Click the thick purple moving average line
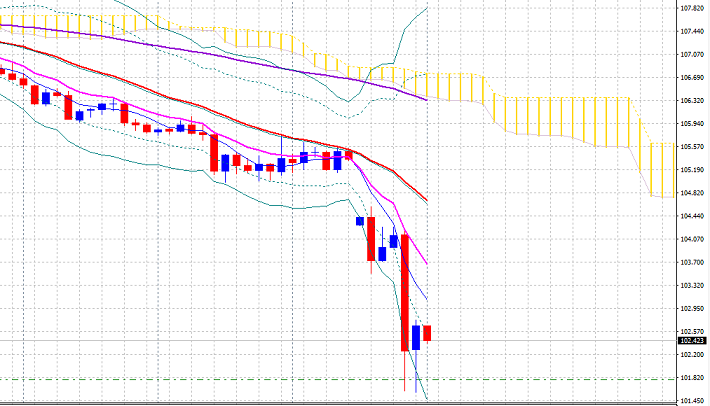 click(x=213, y=55)
